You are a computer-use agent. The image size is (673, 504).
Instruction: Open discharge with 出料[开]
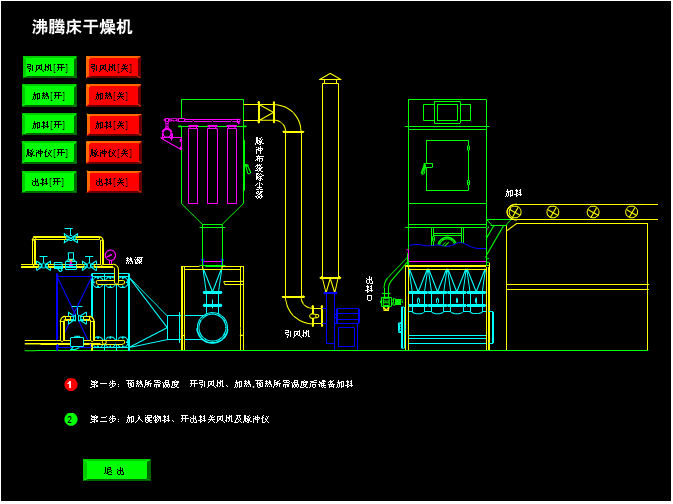49,182
